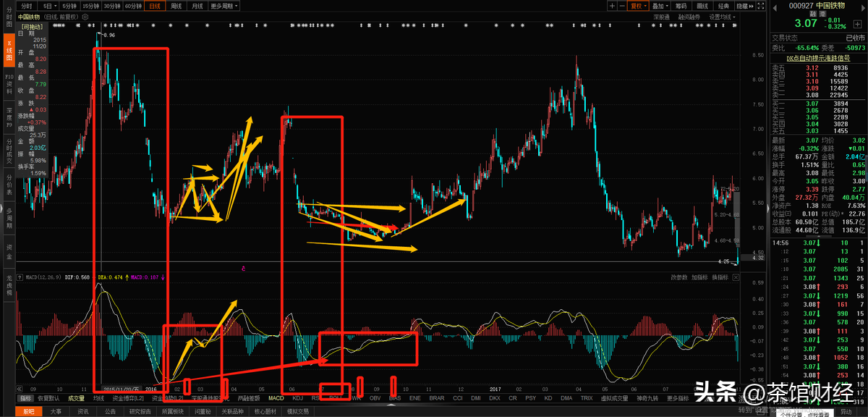Switch to 30分钟 period
868x417 pixels.
pyautogui.click(x=111, y=6)
